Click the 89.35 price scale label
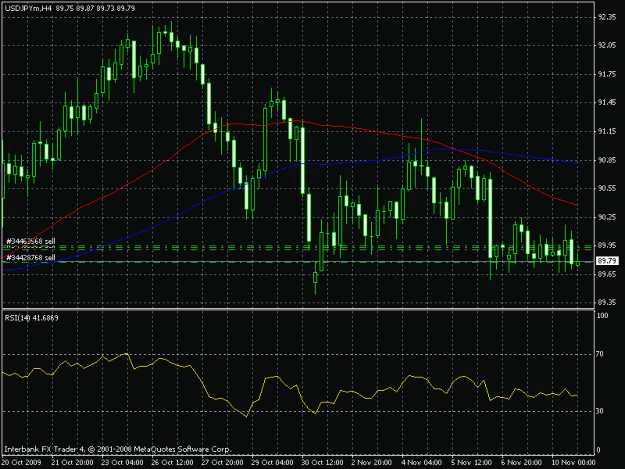The height and width of the screenshot is (469, 625). point(607,303)
